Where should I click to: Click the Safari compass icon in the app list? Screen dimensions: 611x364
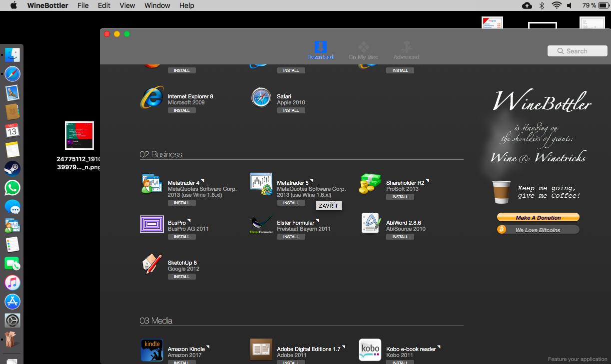[x=261, y=97]
